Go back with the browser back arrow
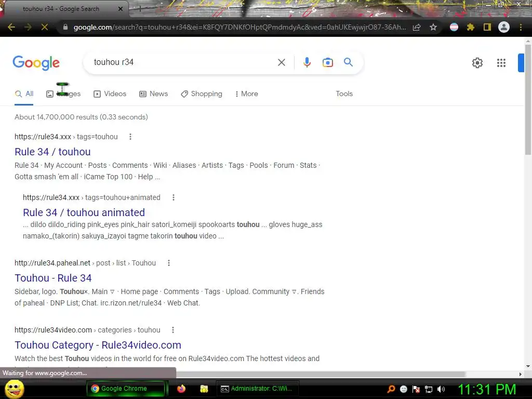The height and width of the screenshot is (399, 532). click(11, 27)
